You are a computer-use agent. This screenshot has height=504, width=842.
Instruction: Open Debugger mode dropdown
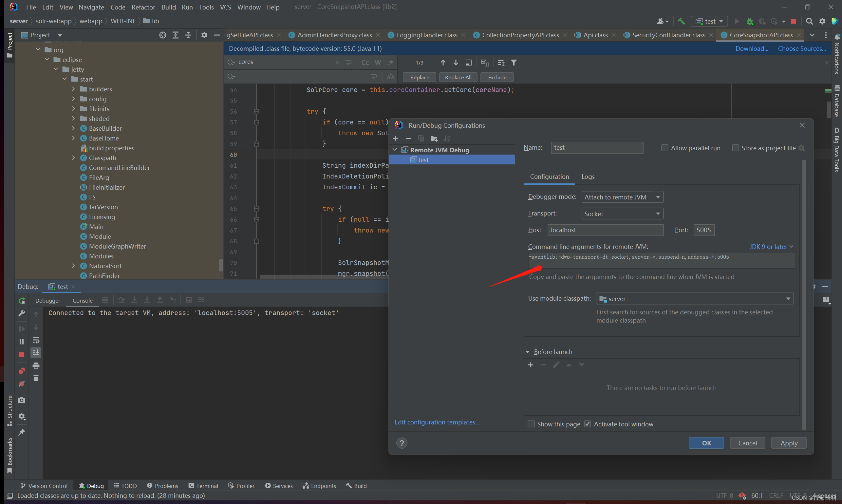click(x=621, y=197)
